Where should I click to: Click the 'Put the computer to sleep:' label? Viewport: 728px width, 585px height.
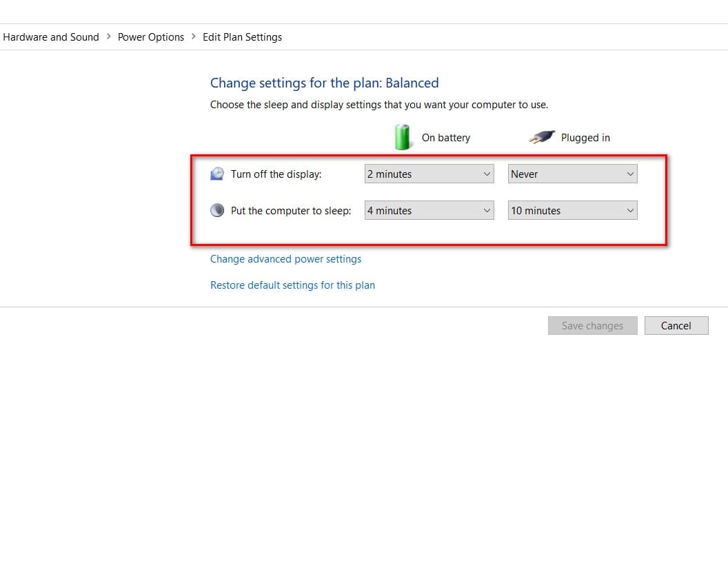pyautogui.click(x=291, y=211)
